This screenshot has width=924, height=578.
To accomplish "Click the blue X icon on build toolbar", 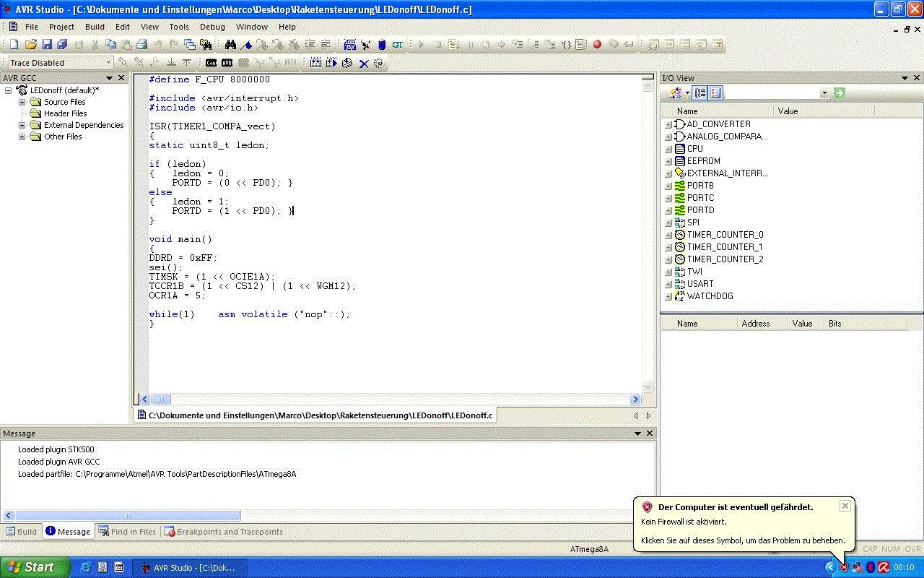I will (x=364, y=64).
